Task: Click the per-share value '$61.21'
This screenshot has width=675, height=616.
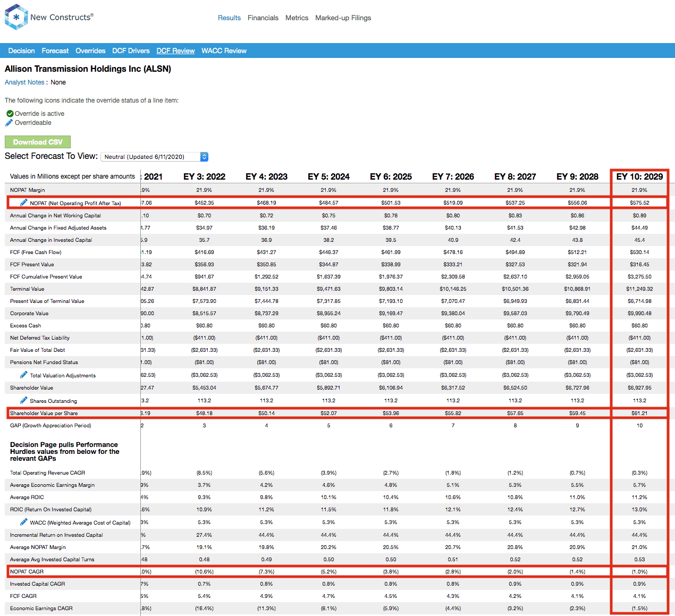Action: pyautogui.click(x=639, y=414)
